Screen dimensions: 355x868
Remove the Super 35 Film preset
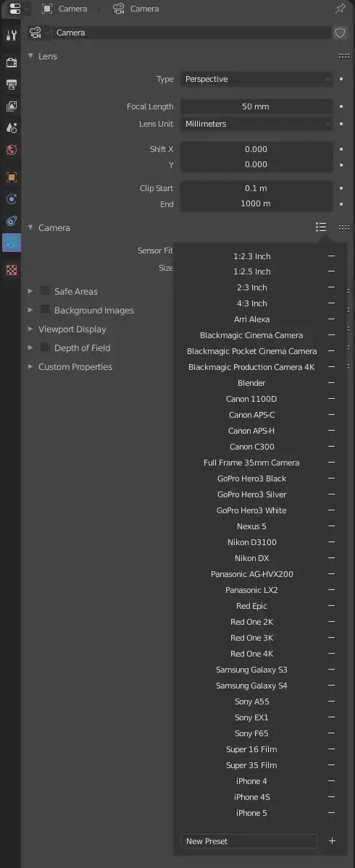[x=331, y=766]
